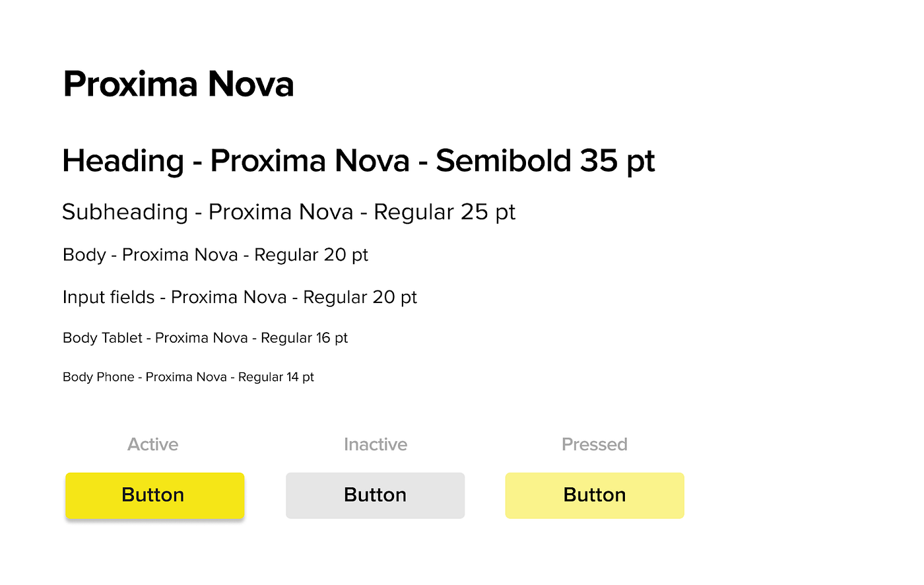Image resolution: width=924 pixels, height=585 pixels.
Task: Click the Input fields 20 pt line
Action: pos(240,297)
